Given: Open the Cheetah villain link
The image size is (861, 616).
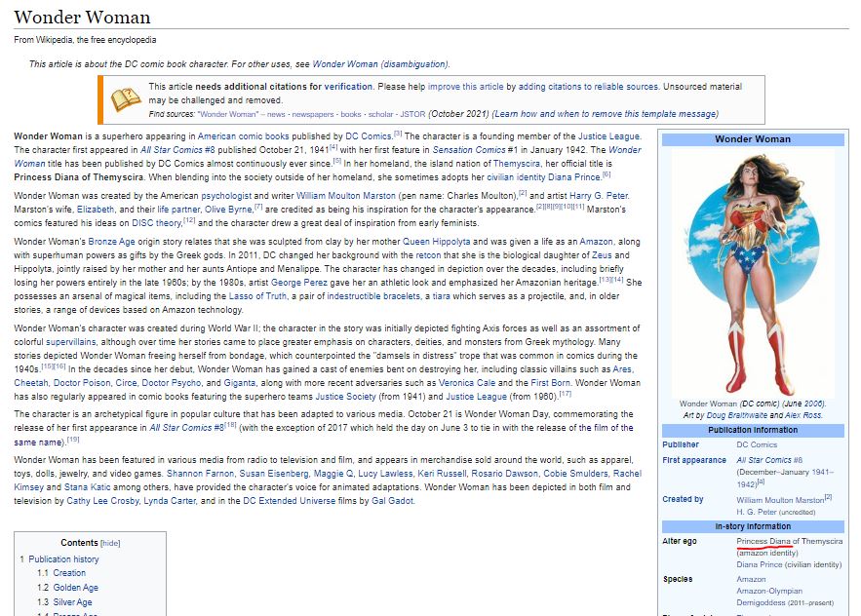Looking at the screenshot, I should [x=31, y=383].
